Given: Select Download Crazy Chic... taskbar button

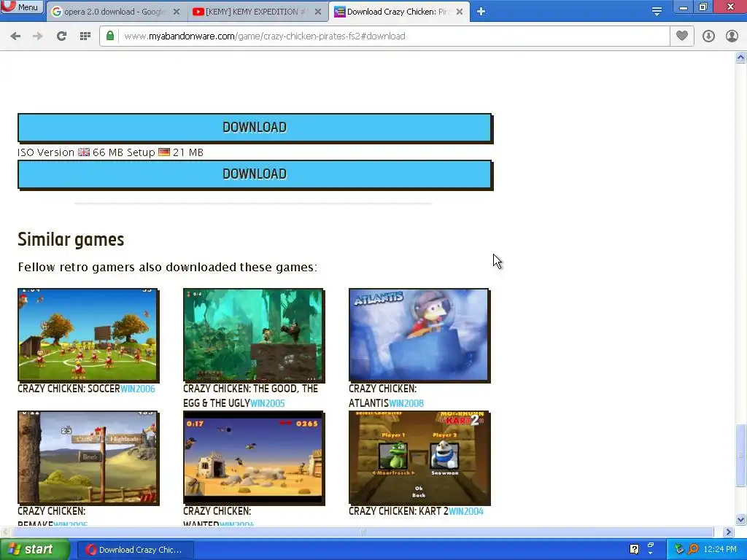Looking at the screenshot, I should tap(135, 550).
